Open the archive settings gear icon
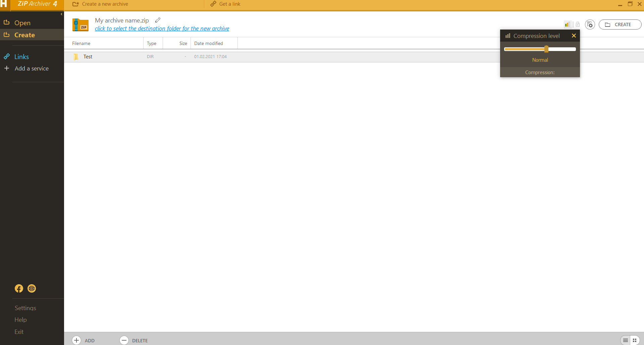 pos(590,24)
